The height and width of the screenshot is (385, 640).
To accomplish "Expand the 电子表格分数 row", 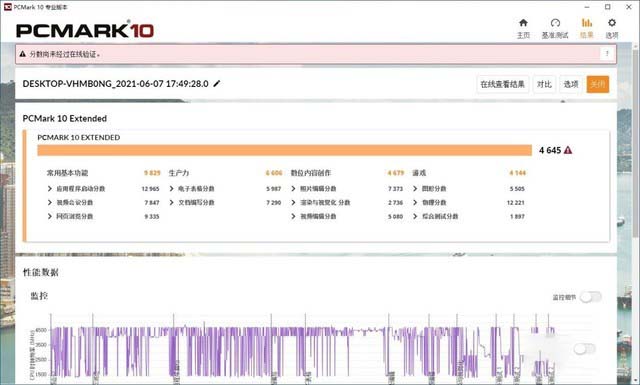I will click(x=172, y=189).
